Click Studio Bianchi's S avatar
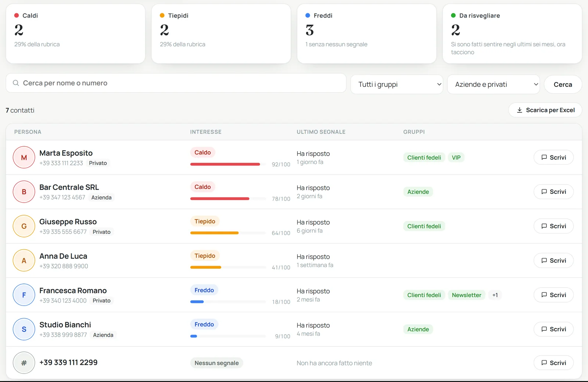Screen dimensions: 588x382 (24, 329)
